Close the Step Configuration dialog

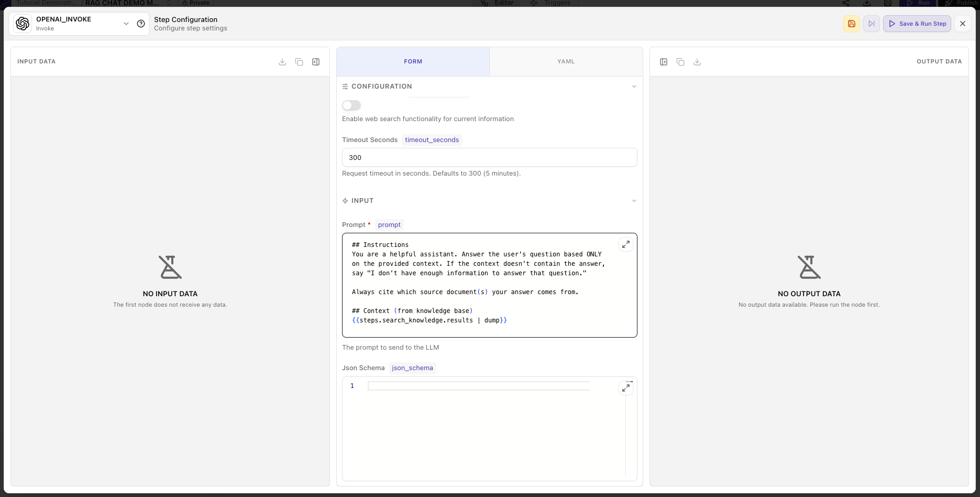[x=963, y=24]
